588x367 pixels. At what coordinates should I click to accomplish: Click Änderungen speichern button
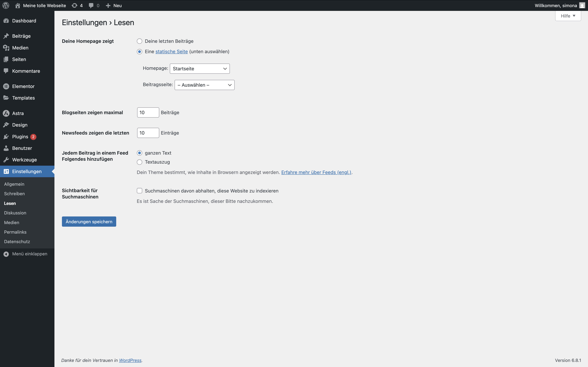click(x=89, y=222)
